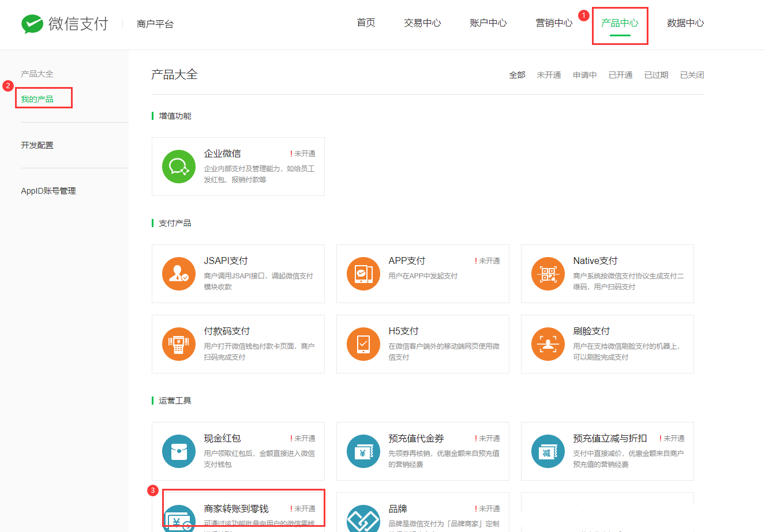
Task: Open the 交易中心 menu
Action: click(423, 23)
